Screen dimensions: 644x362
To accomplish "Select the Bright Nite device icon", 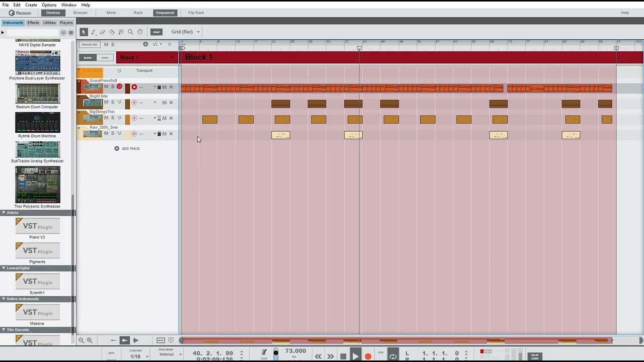I will [x=93, y=103].
